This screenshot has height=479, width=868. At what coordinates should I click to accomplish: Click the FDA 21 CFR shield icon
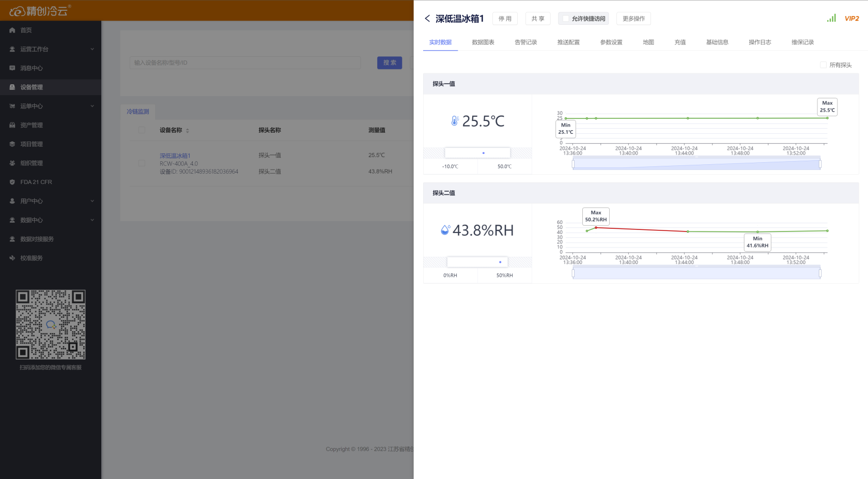click(x=12, y=182)
